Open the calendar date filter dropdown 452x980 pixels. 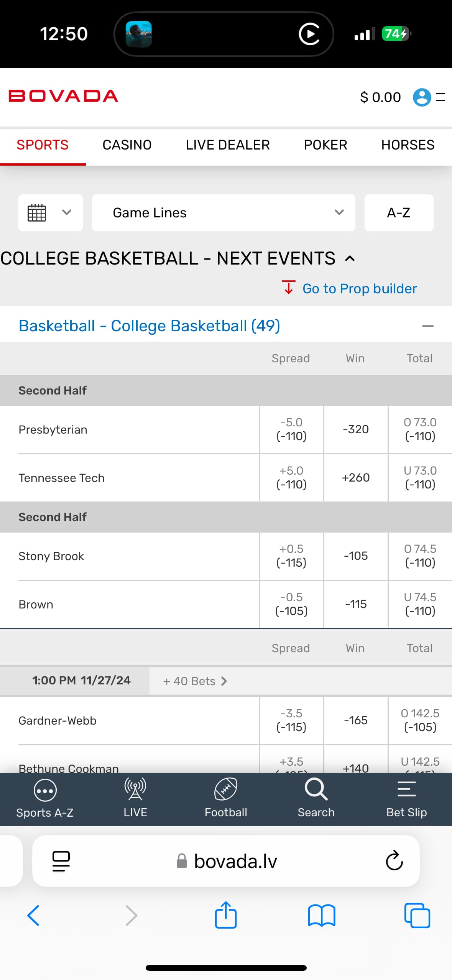click(x=50, y=212)
